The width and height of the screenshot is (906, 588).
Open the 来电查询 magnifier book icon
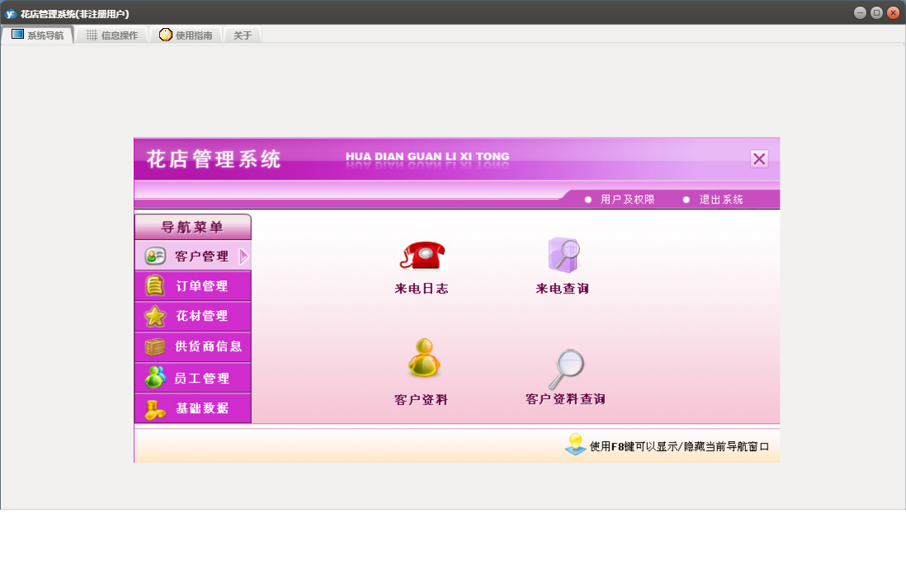pos(563,255)
